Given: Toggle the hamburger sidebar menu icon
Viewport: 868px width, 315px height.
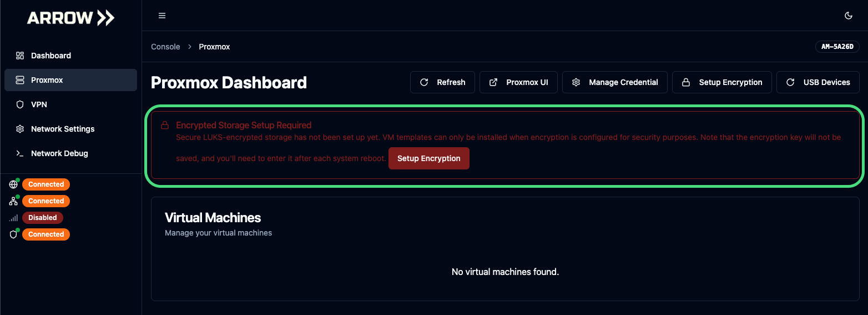Looking at the screenshot, I should click(x=162, y=16).
